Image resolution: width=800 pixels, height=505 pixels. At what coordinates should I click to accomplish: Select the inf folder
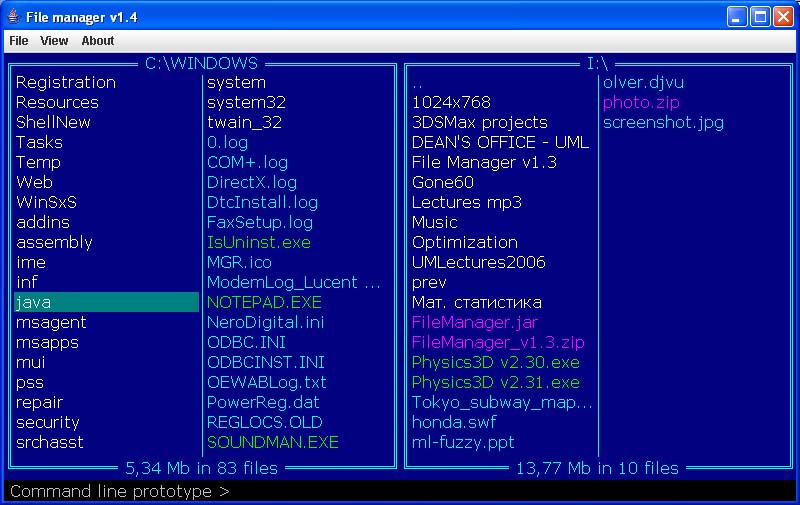click(x=27, y=282)
